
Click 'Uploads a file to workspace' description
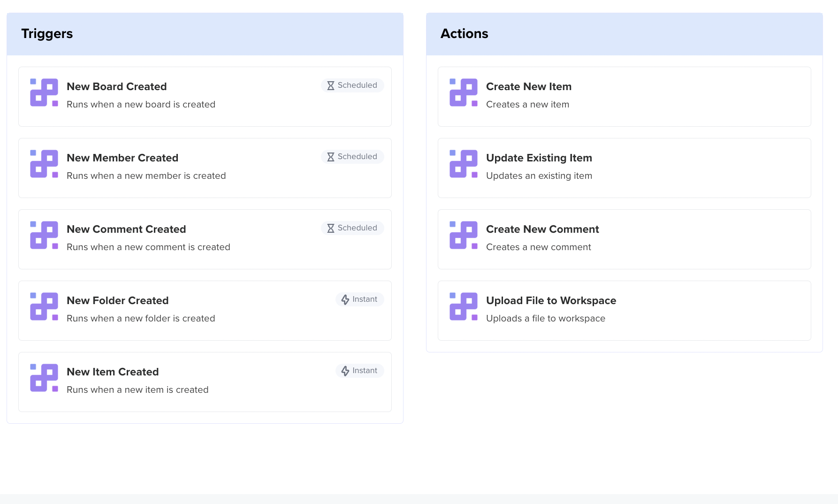pos(545,319)
